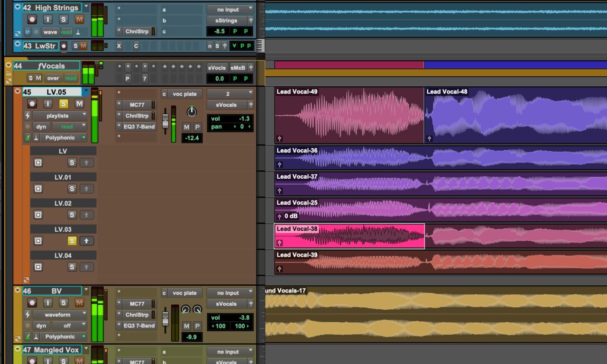Open the playlists track view selector

pyautogui.click(x=60, y=115)
